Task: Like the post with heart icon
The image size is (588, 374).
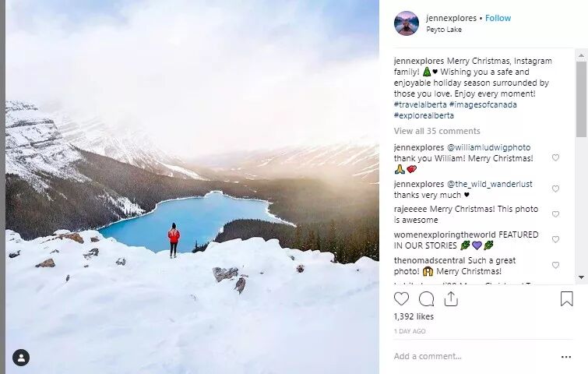Action: [x=401, y=299]
